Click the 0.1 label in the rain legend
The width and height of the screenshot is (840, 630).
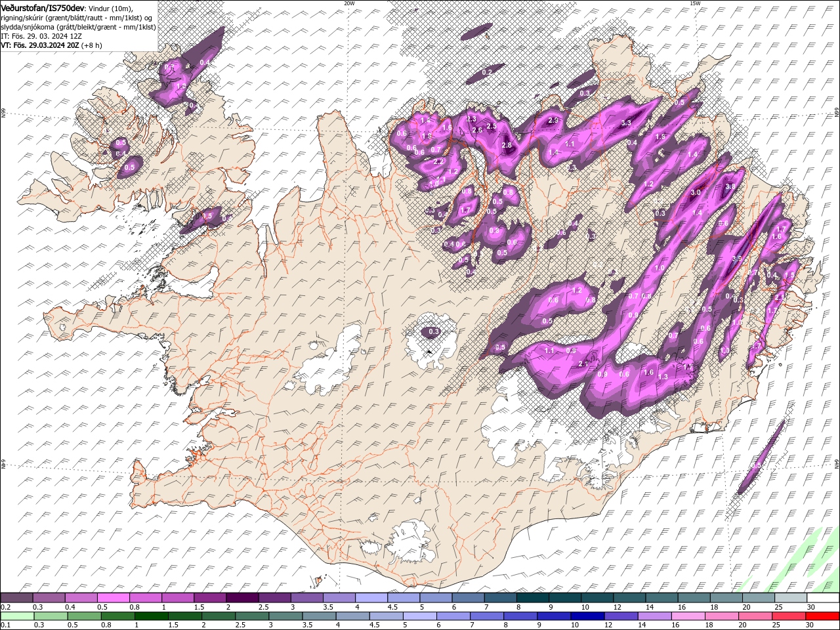pos(5,625)
